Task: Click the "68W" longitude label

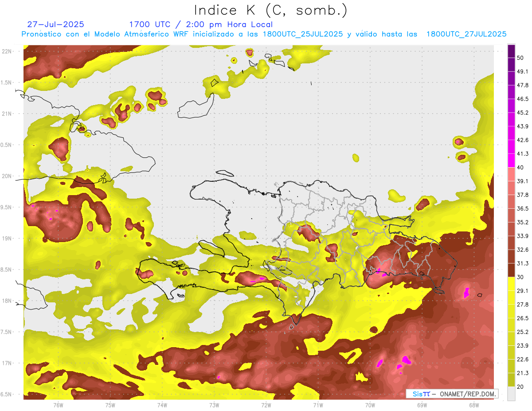Action: pyautogui.click(x=474, y=405)
